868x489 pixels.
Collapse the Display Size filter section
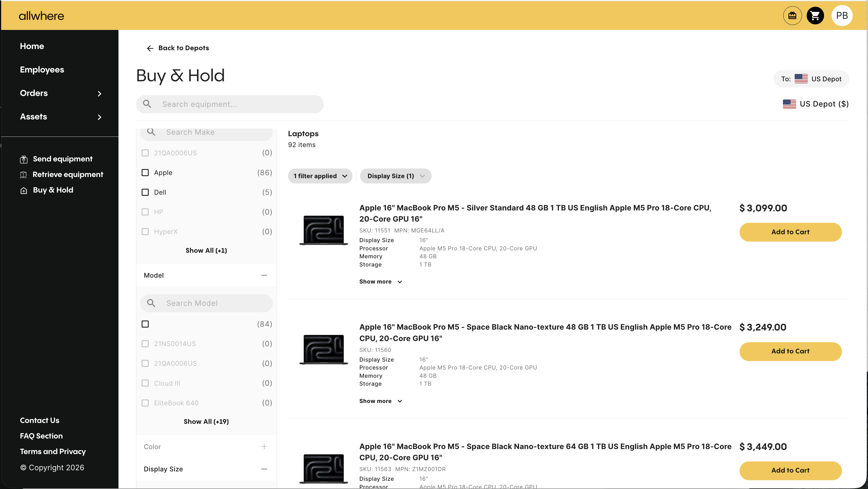tap(264, 469)
